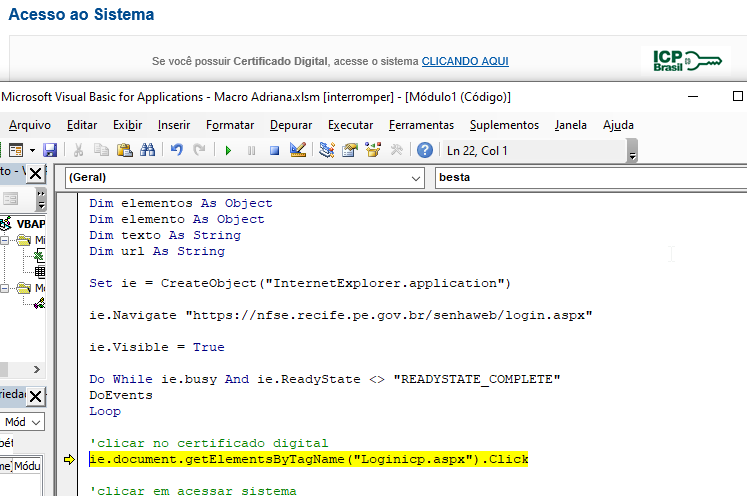
Task: Click the ICP Brasil logo on webpage
Action: click(x=686, y=61)
